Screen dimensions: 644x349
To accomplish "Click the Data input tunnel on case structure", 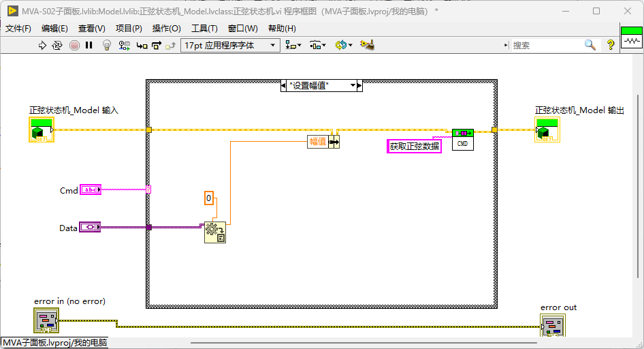I will tap(148, 227).
